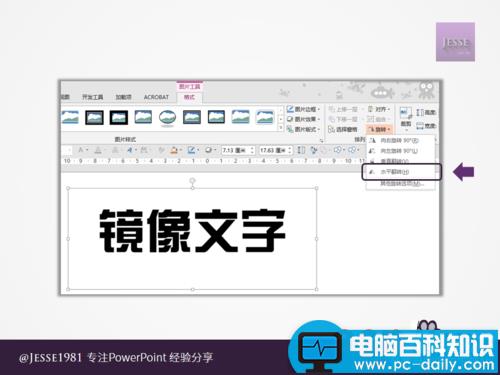Viewport: 500px width, 375px height.
Task: Click the Arrange (排列) group label
Action: click(x=360, y=140)
